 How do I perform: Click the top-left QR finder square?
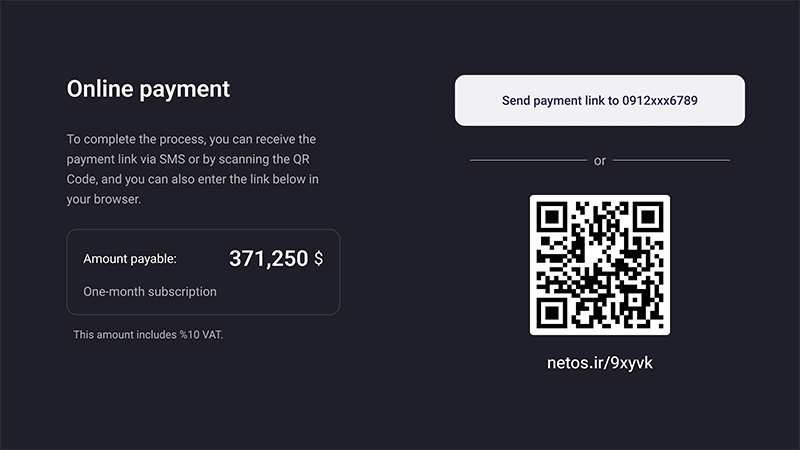pos(552,217)
